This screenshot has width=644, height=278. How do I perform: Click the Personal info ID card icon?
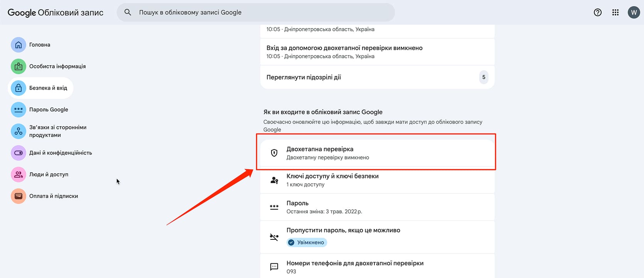(18, 66)
